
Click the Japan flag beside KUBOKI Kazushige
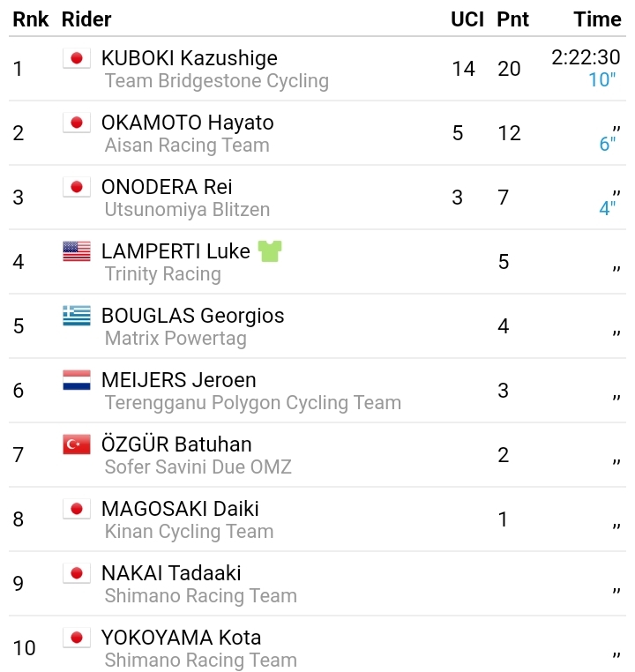point(77,58)
